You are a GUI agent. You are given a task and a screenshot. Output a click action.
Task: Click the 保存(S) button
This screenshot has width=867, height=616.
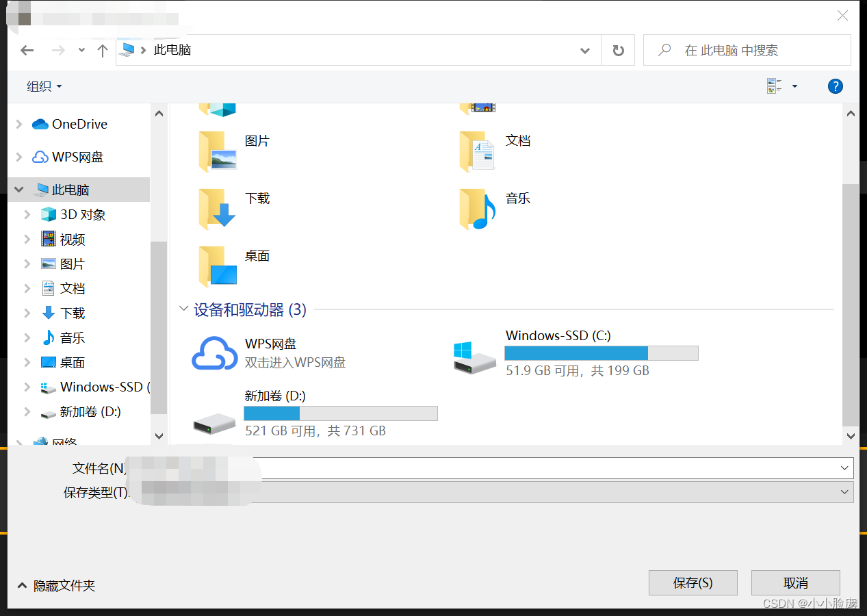tap(693, 582)
